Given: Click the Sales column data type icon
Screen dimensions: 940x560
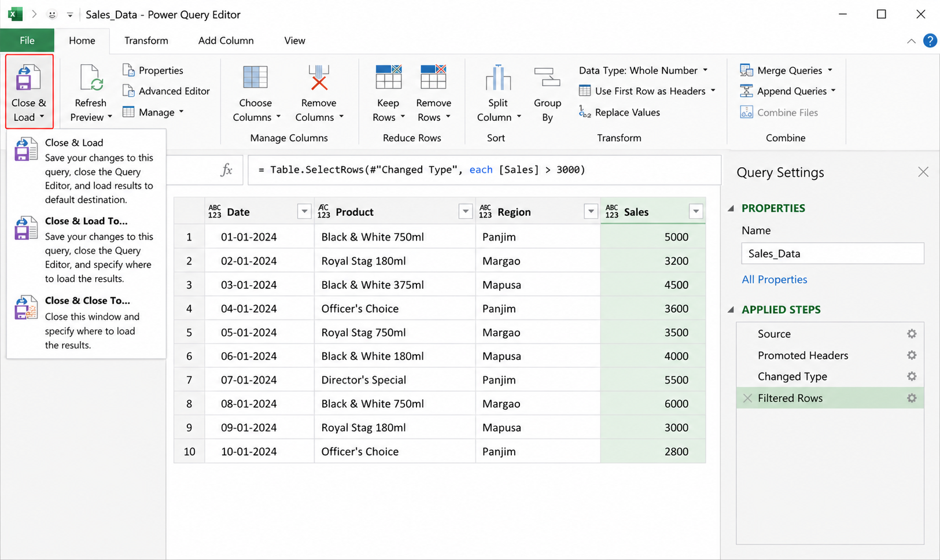Looking at the screenshot, I should [x=611, y=212].
